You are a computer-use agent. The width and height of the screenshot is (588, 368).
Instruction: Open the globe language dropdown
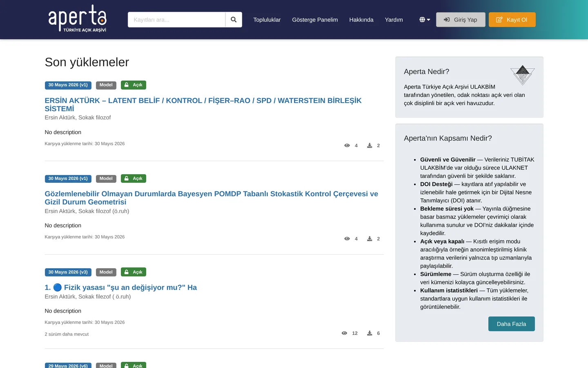pyautogui.click(x=425, y=20)
